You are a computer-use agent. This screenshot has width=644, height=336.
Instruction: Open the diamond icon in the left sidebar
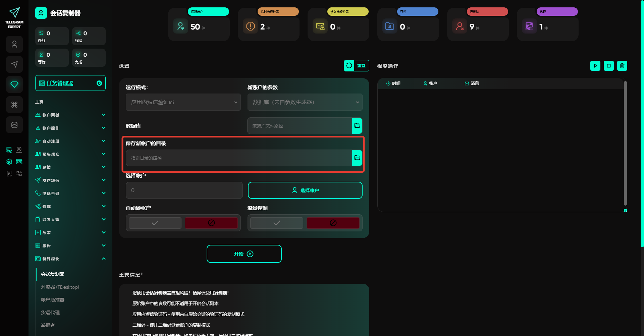pyautogui.click(x=14, y=85)
